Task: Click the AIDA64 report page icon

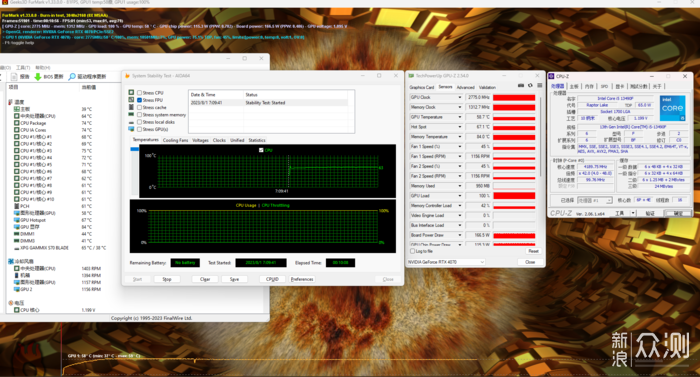Action: pos(14,77)
